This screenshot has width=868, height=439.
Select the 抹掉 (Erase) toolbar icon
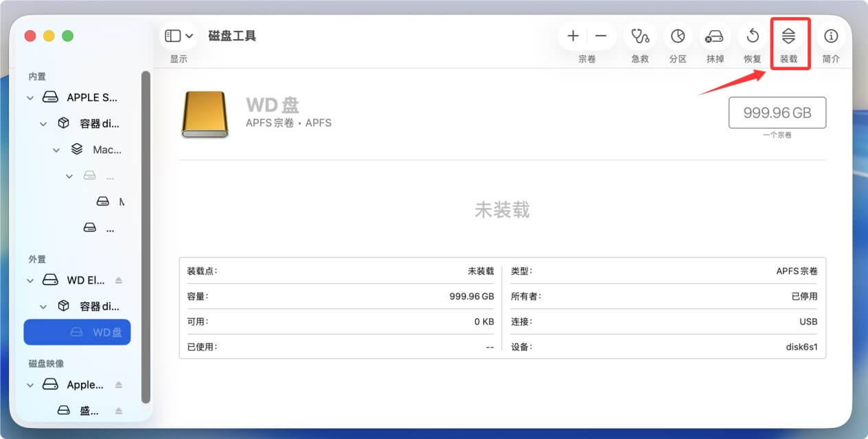714,36
